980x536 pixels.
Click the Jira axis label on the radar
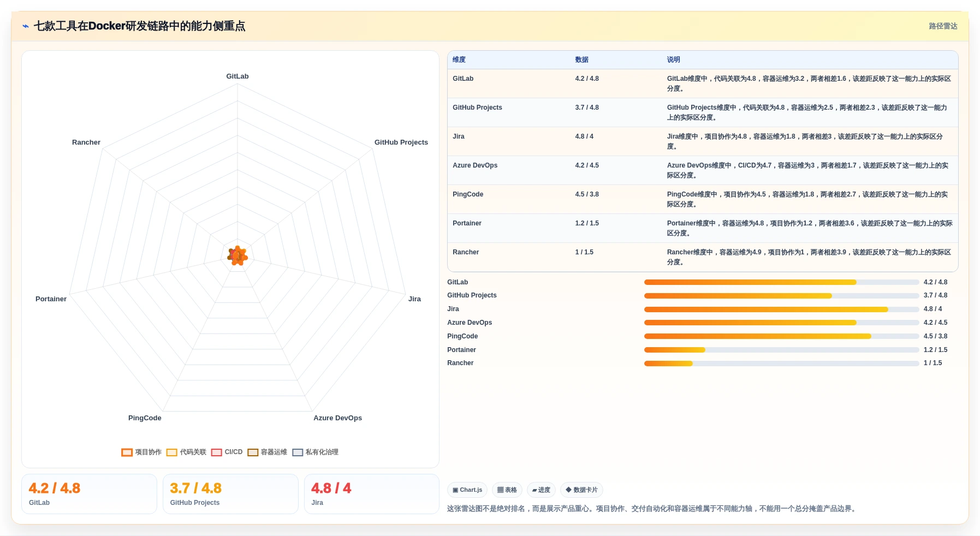pos(414,299)
